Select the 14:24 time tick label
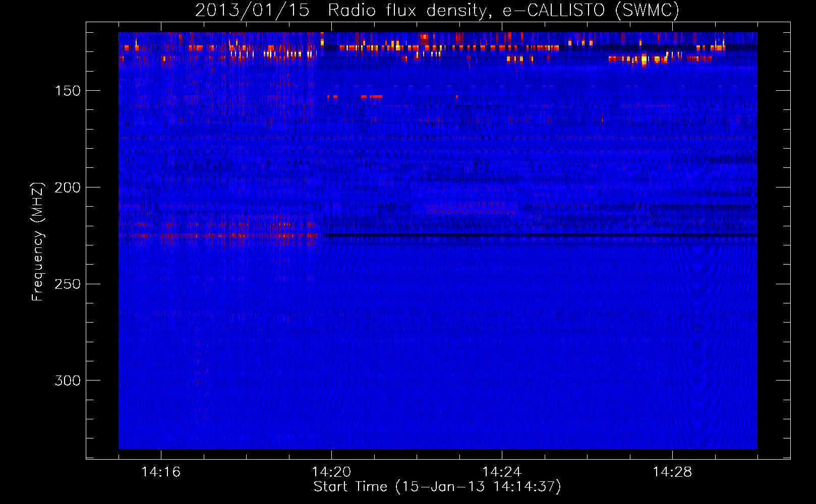Image resolution: width=816 pixels, height=504 pixels. [502, 472]
